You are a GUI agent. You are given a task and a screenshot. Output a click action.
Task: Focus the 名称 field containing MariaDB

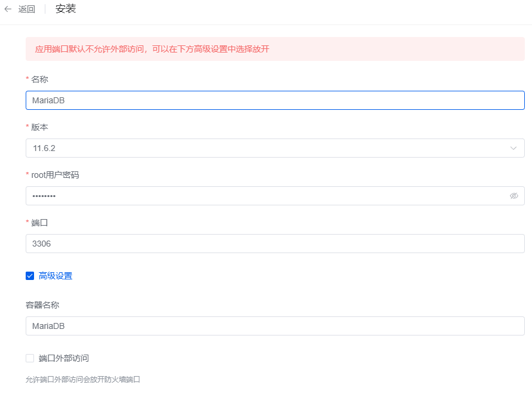pyautogui.click(x=275, y=100)
